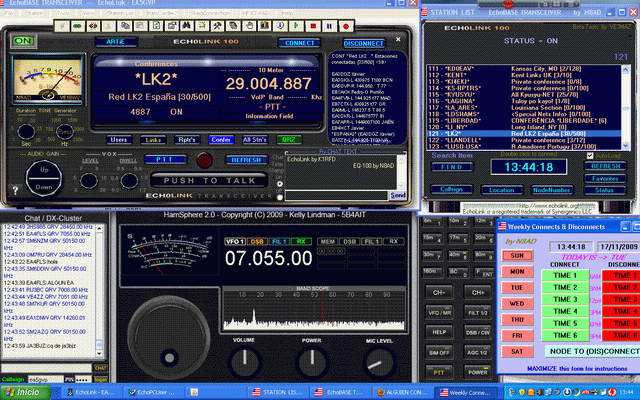Click the red disconnect link icon in toolbar
The height and width of the screenshot is (400, 640).
click(x=93, y=26)
